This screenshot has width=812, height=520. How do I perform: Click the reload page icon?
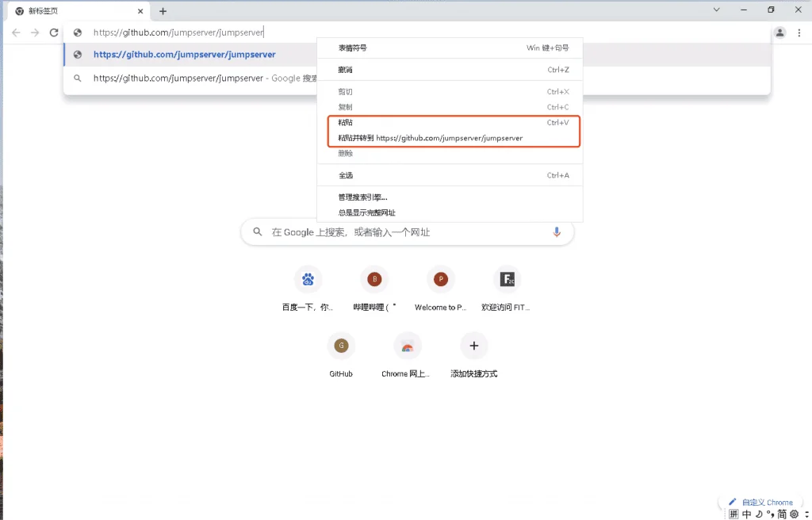[54, 32]
